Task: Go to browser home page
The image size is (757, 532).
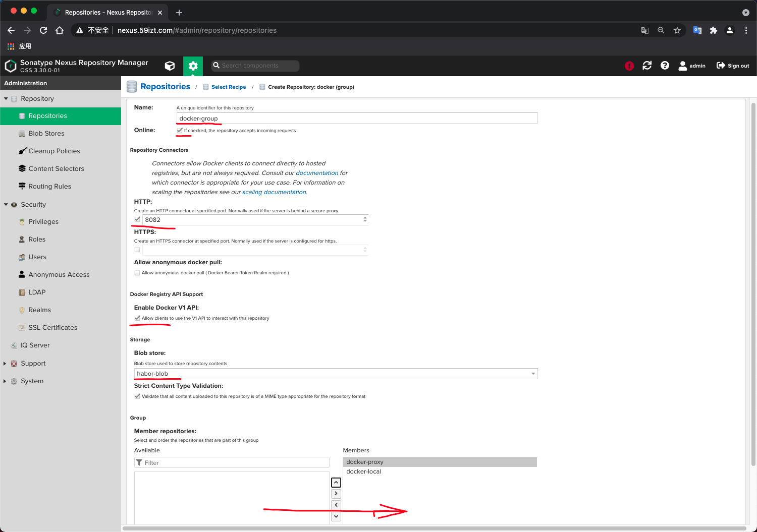Action: (60, 30)
